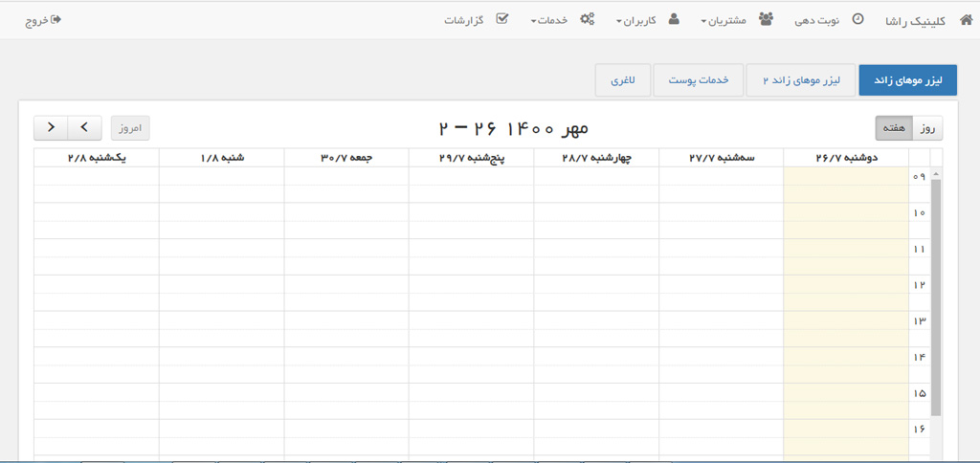Select the لاغری tab
Viewport: 980px width, 463px height.
coord(622,80)
